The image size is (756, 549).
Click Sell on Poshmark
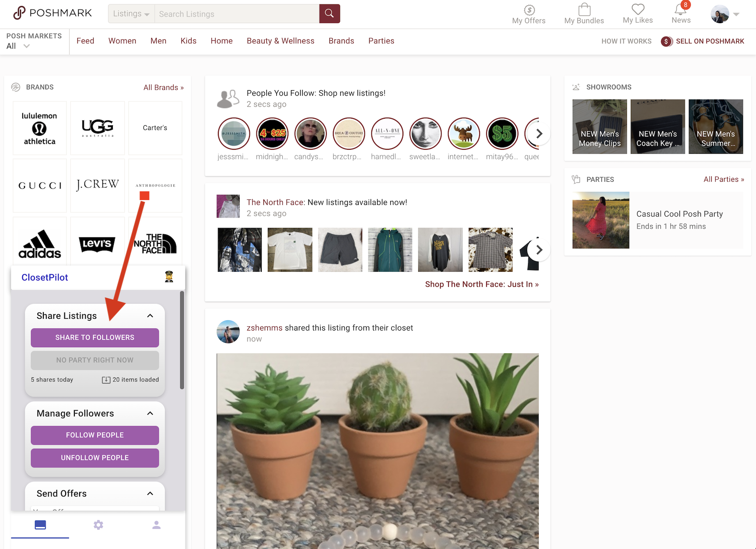(x=703, y=41)
